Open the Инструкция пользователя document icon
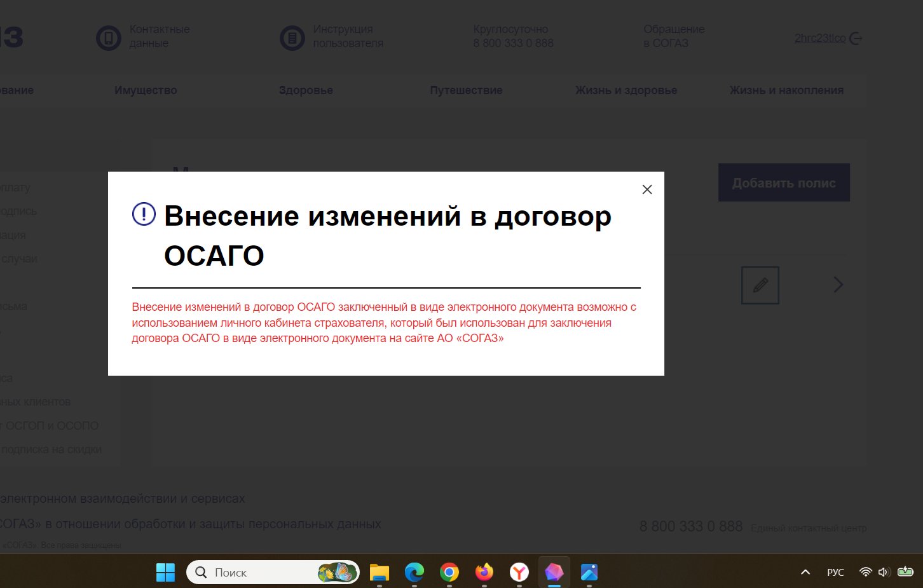 pos(292,38)
